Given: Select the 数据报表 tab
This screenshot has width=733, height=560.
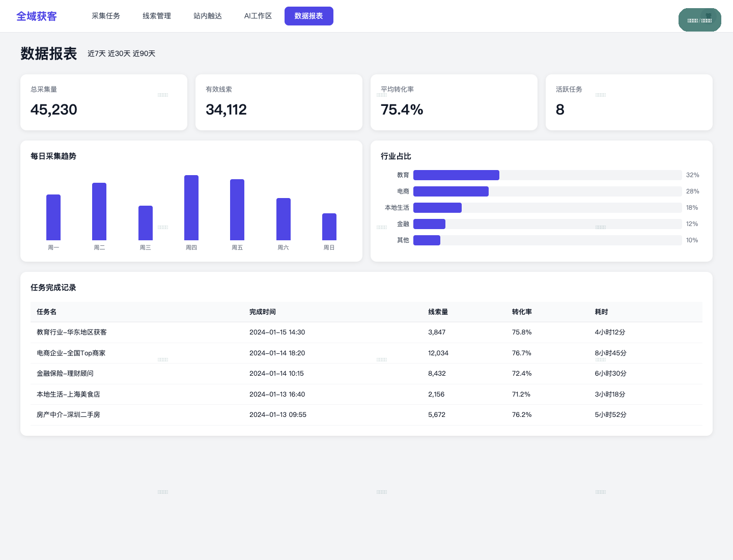Looking at the screenshot, I should (309, 16).
